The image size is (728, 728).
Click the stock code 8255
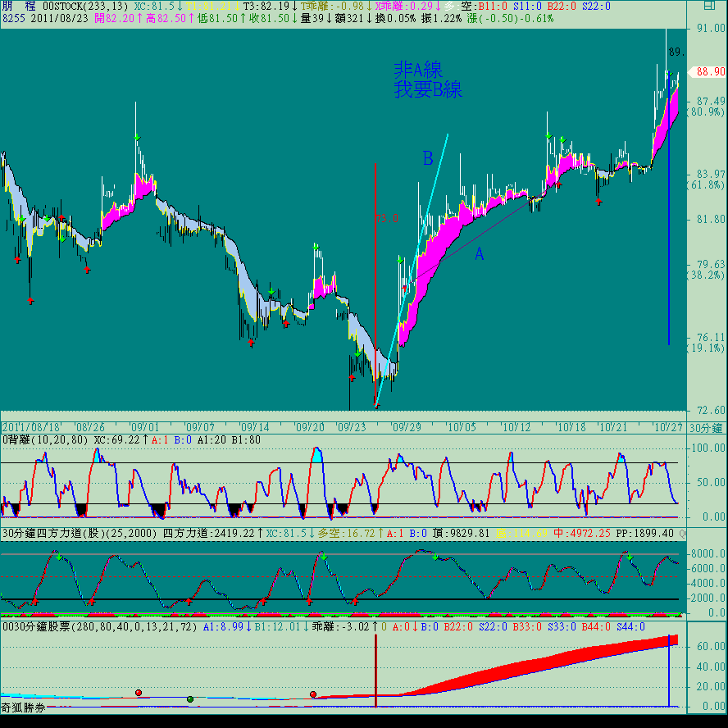point(13,19)
